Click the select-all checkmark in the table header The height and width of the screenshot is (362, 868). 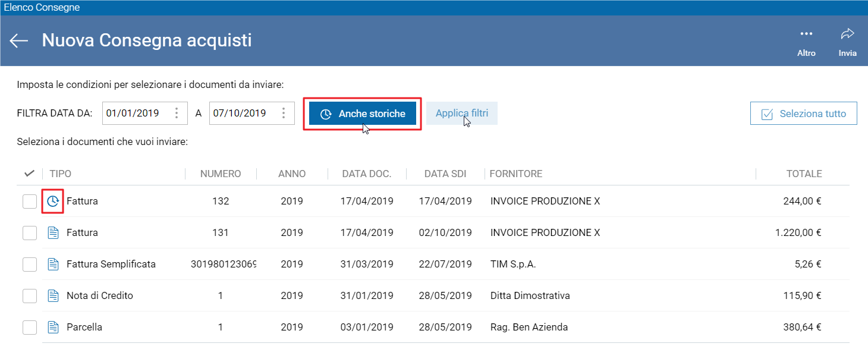click(29, 174)
